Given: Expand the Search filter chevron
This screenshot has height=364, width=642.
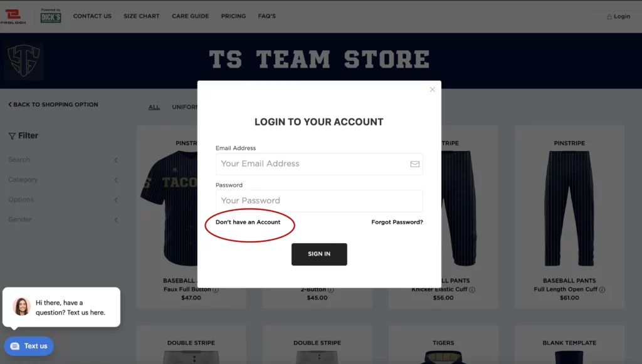Looking at the screenshot, I should click(x=116, y=160).
